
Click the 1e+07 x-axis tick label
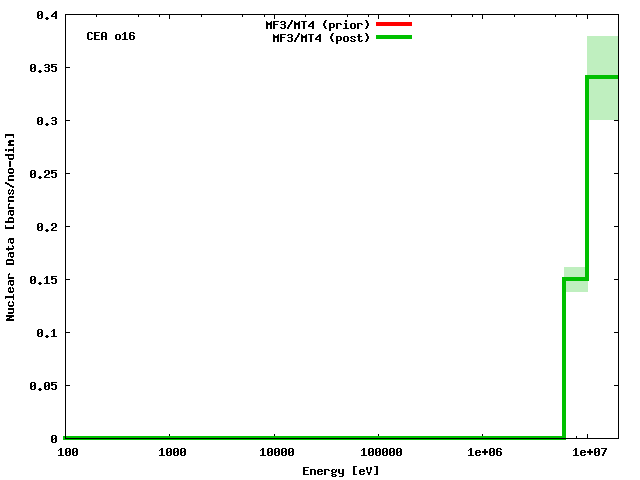coord(588,453)
